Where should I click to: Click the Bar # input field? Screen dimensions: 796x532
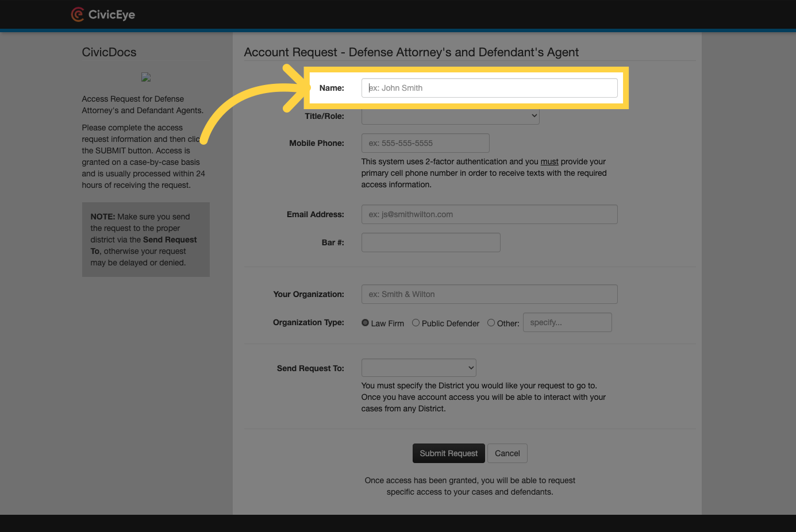click(x=430, y=242)
